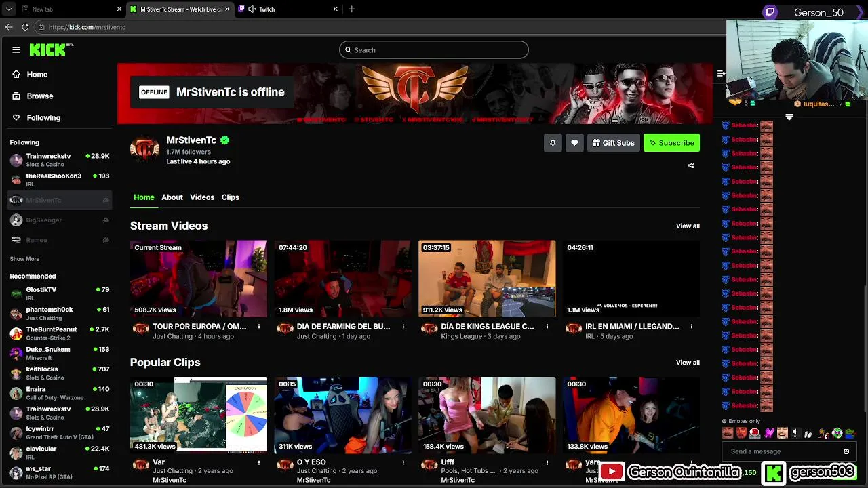The width and height of the screenshot is (868, 488).
Task: Switch to the Videos tab
Action: pos(201,197)
